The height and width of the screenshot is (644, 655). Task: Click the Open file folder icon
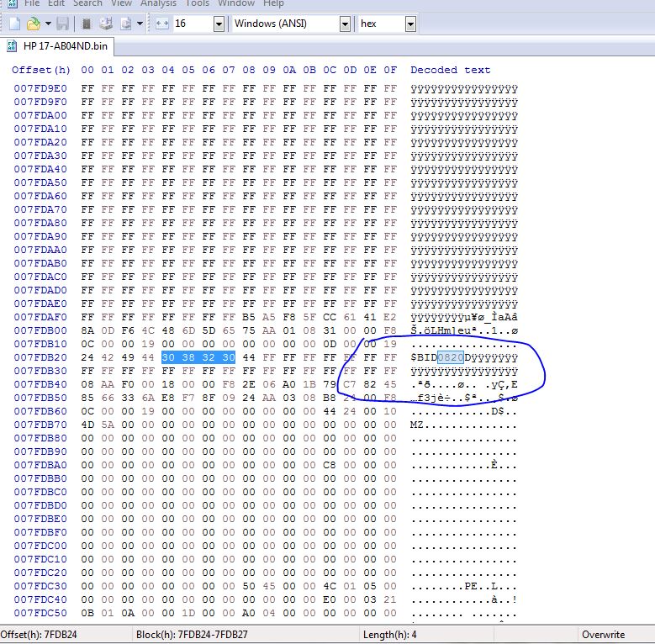tap(33, 24)
